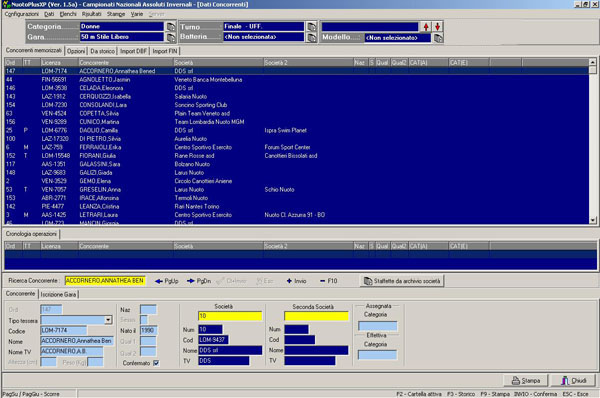Click the yellow Seconda Società input field
The width and height of the screenshot is (600, 398).
click(316, 316)
